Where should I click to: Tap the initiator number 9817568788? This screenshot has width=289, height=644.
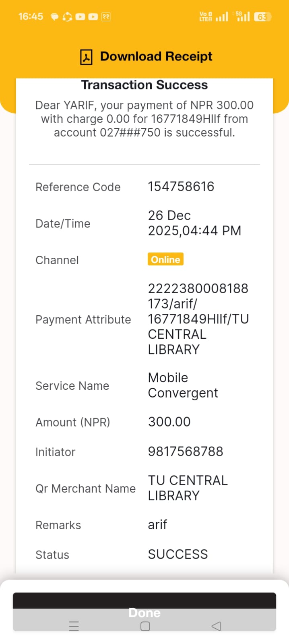tap(186, 451)
